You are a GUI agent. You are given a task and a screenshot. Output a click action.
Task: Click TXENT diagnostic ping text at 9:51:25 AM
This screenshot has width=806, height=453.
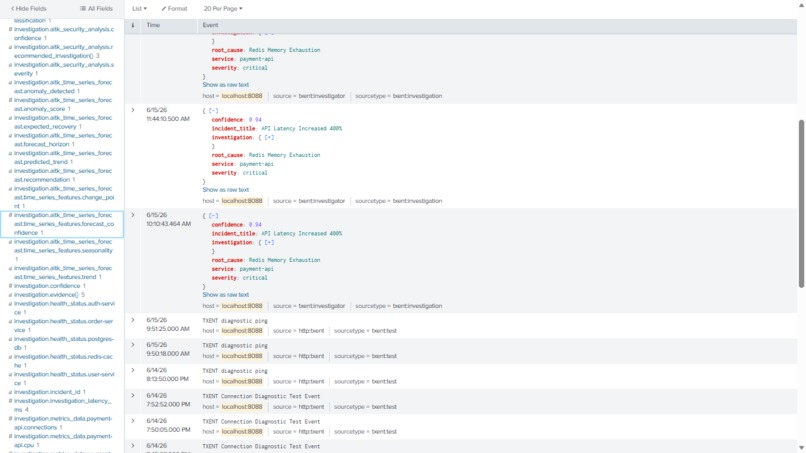pos(235,321)
